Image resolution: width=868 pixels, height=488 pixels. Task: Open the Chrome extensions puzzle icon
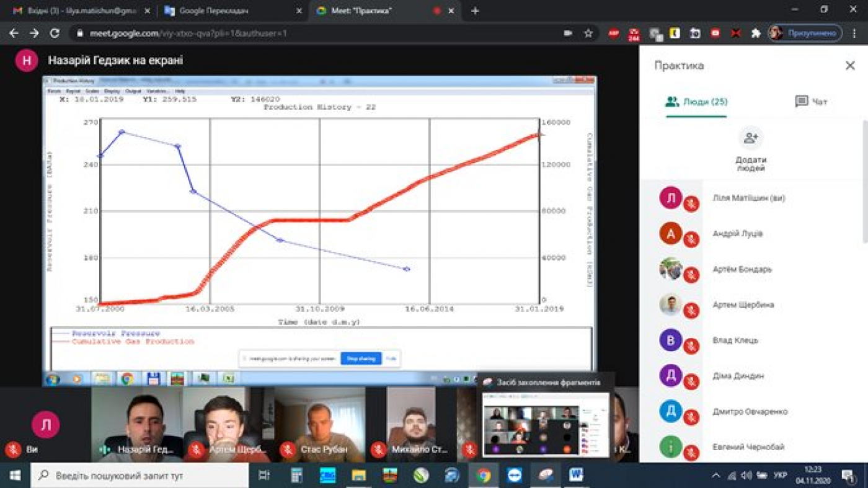click(x=756, y=33)
